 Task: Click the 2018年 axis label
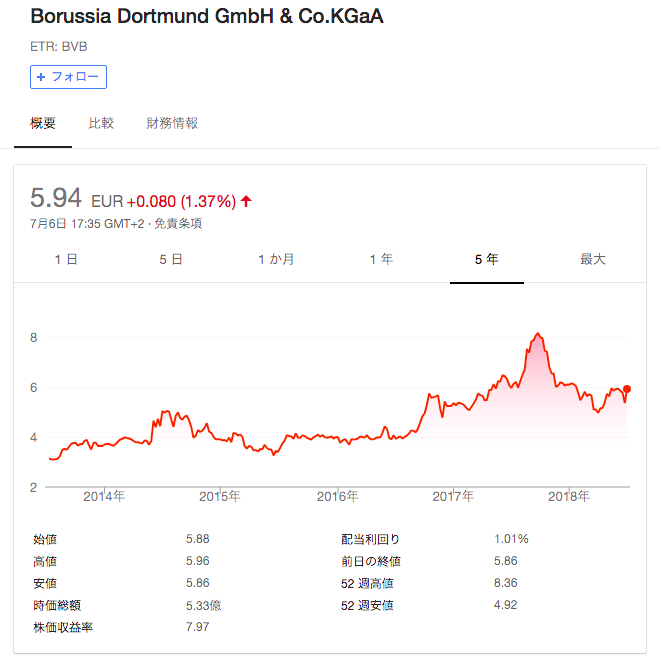pos(568,496)
